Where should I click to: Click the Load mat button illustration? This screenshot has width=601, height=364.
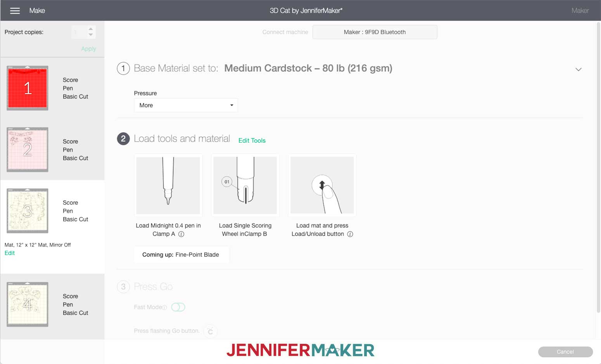[x=322, y=185]
